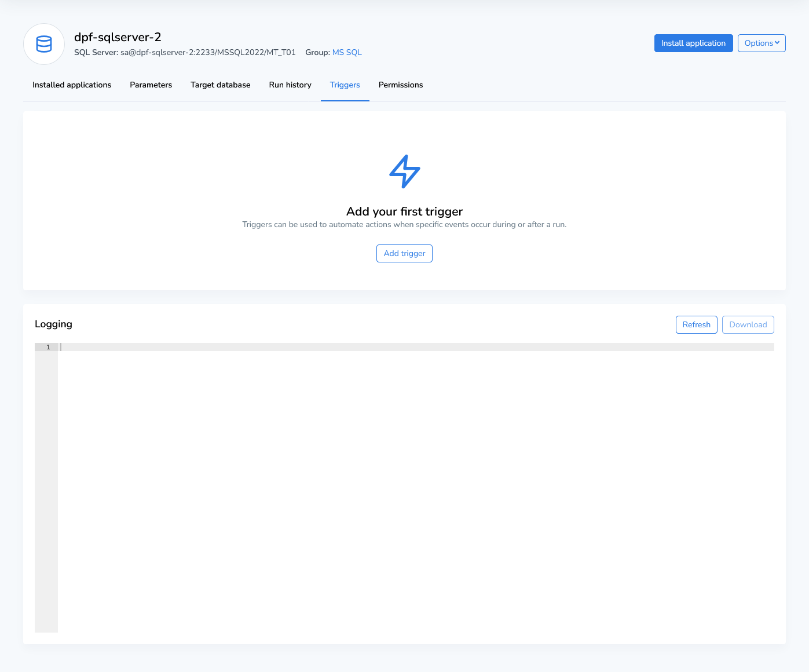Open the Parameters tab
Screen dimensions: 809x672
point(151,85)
